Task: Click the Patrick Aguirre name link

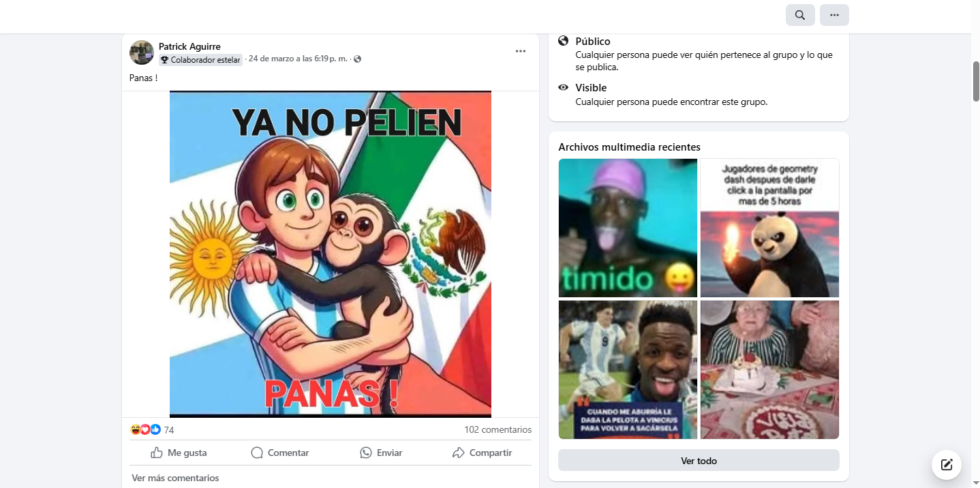Action: 189,46
